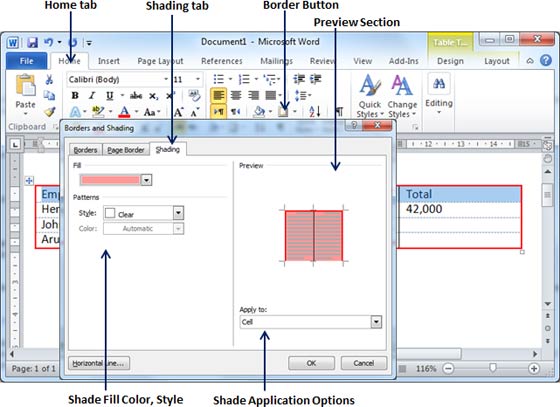Toggle the Align Text Left button
Screen dimensions: 560x407
pos(218,95)
